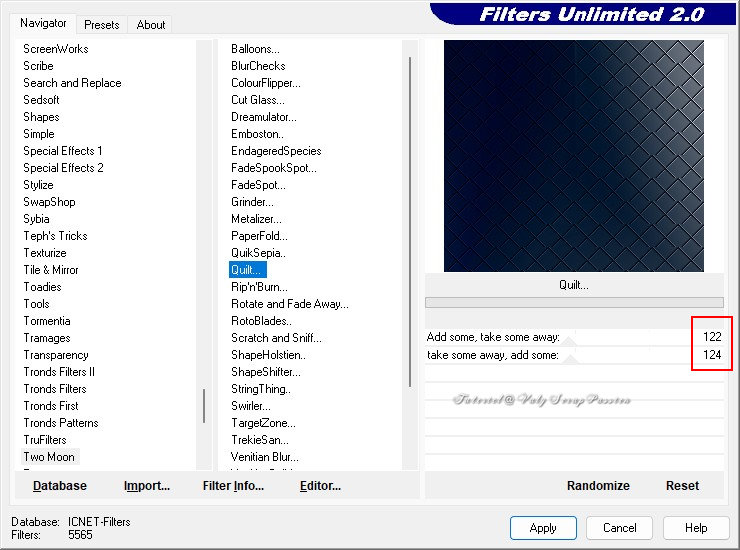The height and width of the screenshot is (550, 740).
Task: Show Filter Info... details
Action: pos(233,486)
